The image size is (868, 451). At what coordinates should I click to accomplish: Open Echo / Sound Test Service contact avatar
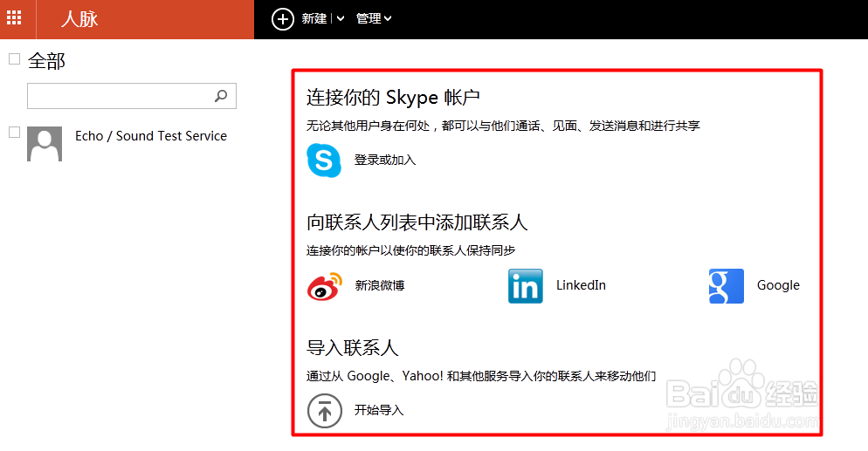pos(45,144)
